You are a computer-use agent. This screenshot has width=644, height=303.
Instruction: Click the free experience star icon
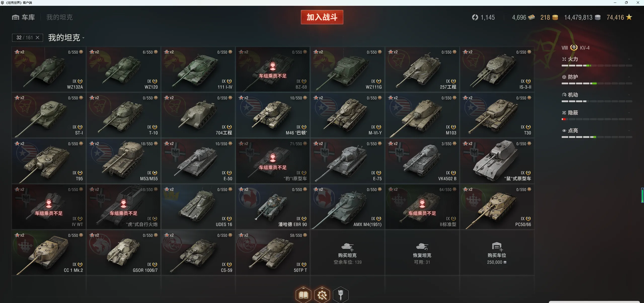[x=629, y=17]
